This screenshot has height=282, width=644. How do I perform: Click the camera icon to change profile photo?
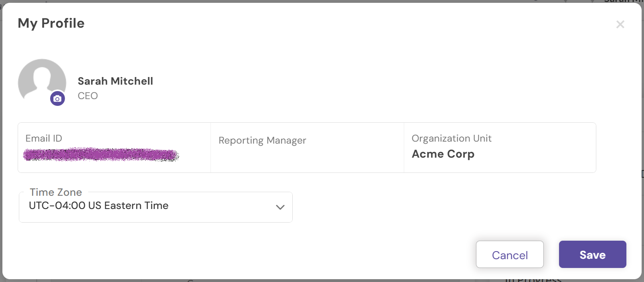click(x=57, y=98)
